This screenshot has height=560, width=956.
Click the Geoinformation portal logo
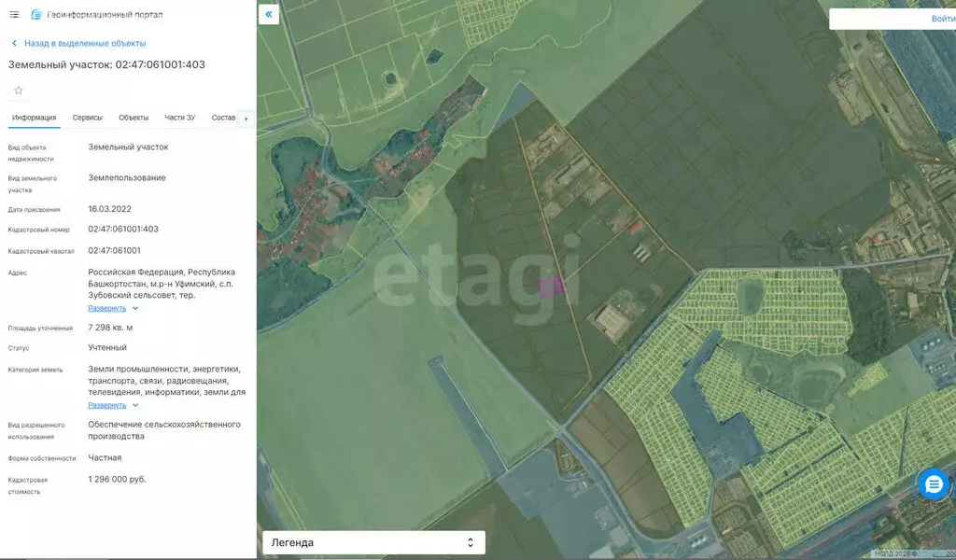coord(36,15)
